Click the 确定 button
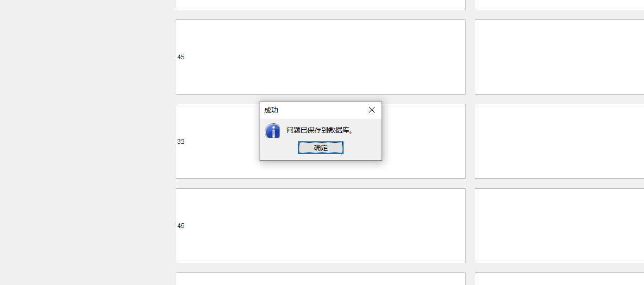Image resolution: width=644 pixels, height=285 pixels. pyautogui.click(x=320, y=148)
